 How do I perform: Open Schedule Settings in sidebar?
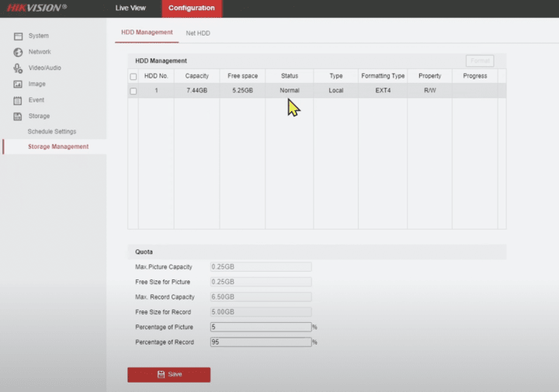point(52,132)
